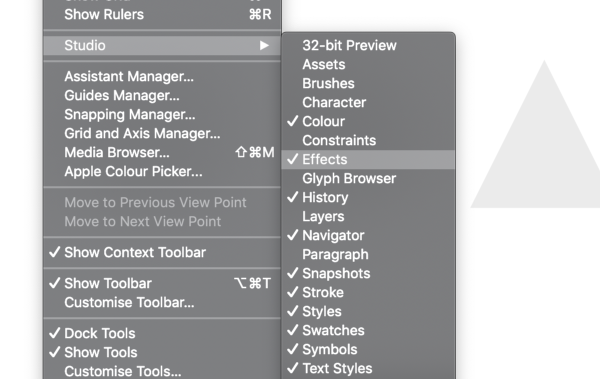The image size is (600, 379).
Task: Hide the Navigator panel
Action: click(368, 235)
